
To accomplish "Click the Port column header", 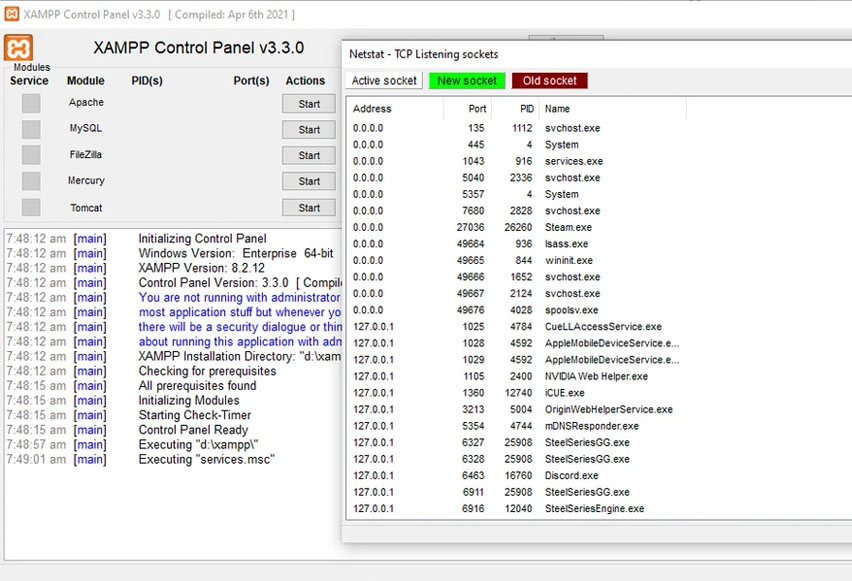I will coord(476,109).
